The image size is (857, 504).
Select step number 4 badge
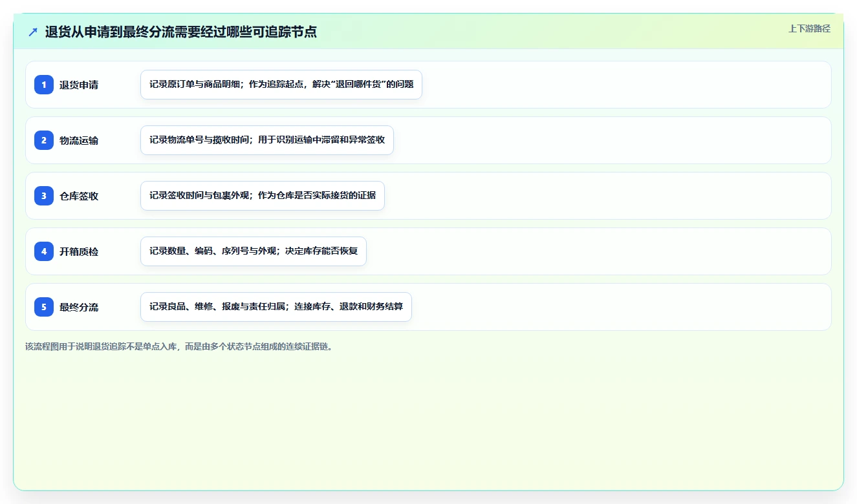pos(44,251)
